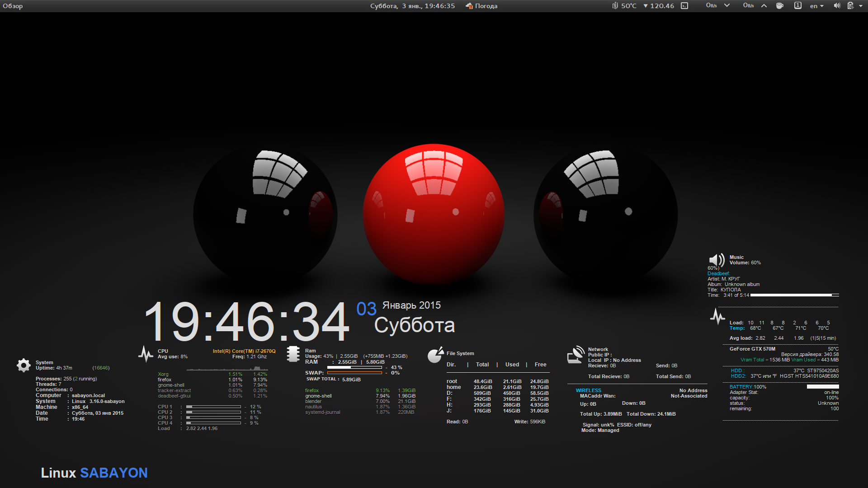Click the CPU 4 load bar
Image resolution: width=868 pixels, height=488 pixels.
pyautogui.click(x=213, y=423)
